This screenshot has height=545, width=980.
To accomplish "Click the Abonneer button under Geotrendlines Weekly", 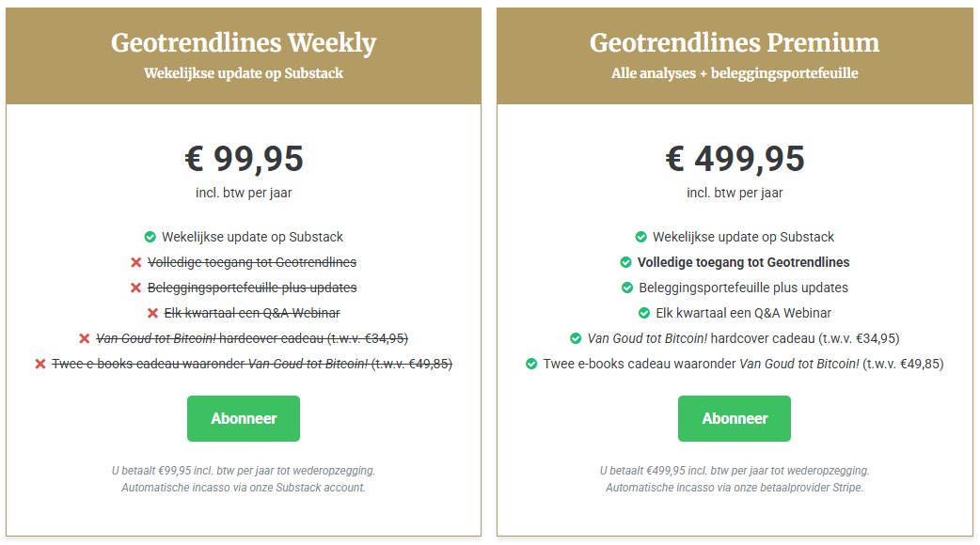I will (244, 418).
